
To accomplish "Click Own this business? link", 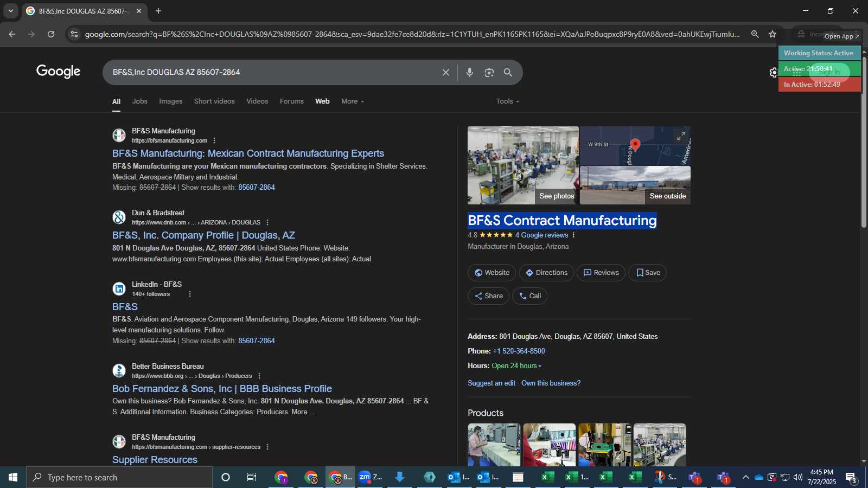I will tap(551, 383).
